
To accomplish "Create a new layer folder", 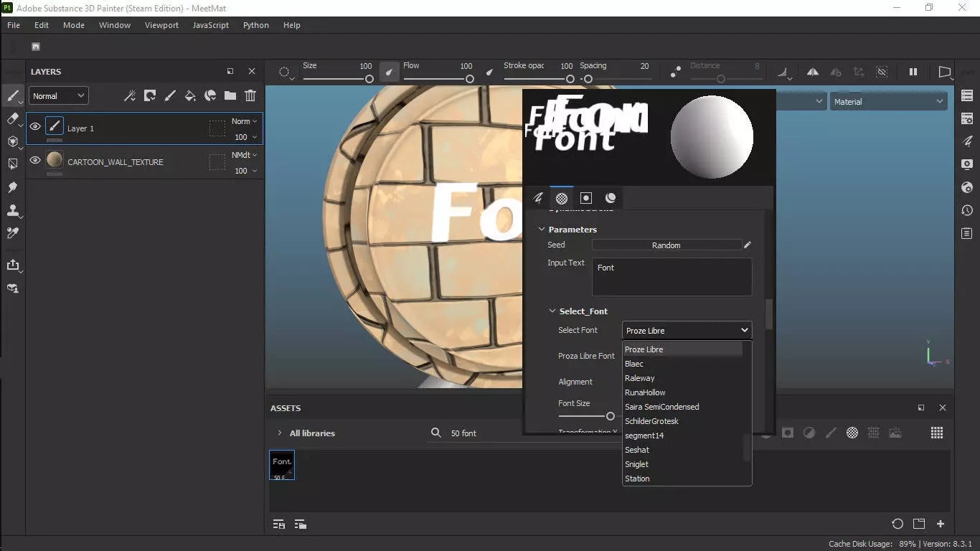I will pos(230,95).
